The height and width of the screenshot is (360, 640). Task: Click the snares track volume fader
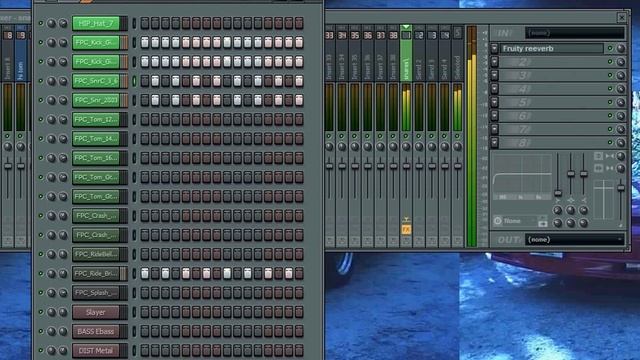click(x=406, y=166)
